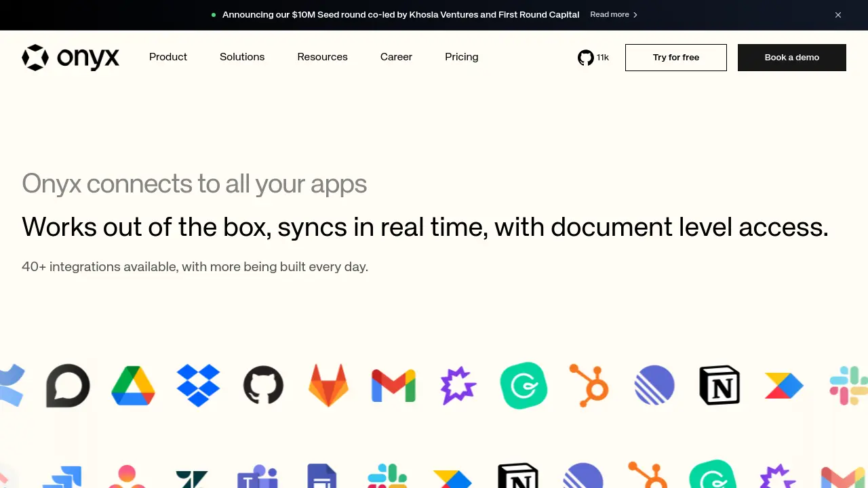The height and width of the screenshot is (488, 868).
Task: Click the Notion logo in the lower row
Action: click(518, 476)
